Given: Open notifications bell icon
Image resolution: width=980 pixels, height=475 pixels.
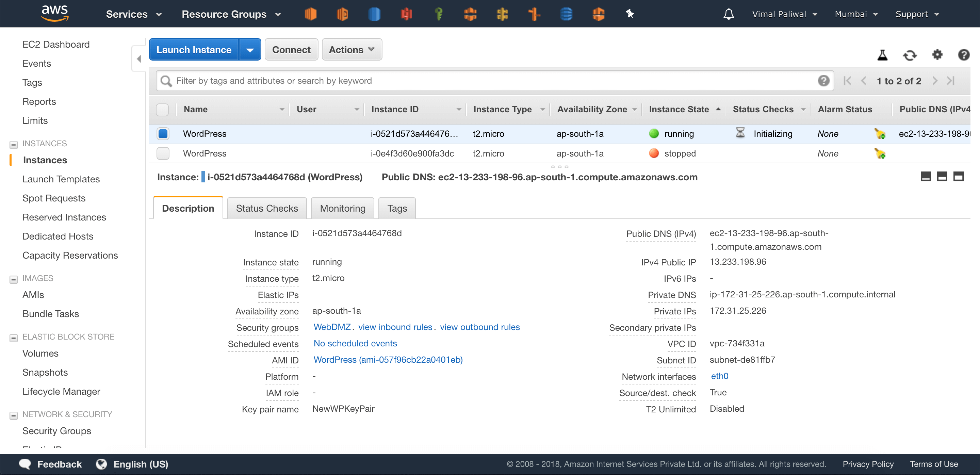Looking at the screenshot, I should point(728,14).
